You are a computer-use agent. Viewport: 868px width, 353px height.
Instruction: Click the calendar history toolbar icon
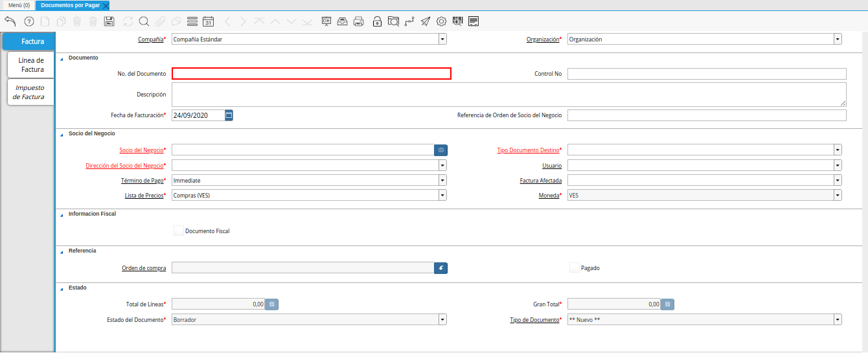coord(208,21)
